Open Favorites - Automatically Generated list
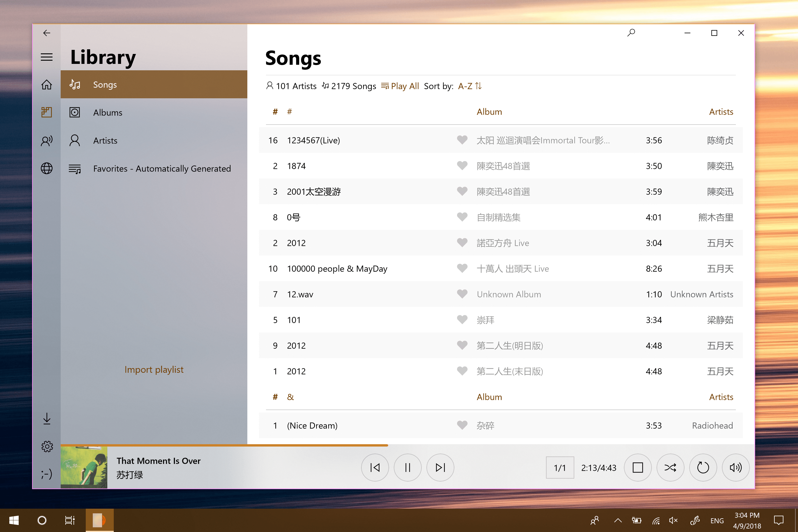Viewport: 798px width, 532px height. pos(162,169)
